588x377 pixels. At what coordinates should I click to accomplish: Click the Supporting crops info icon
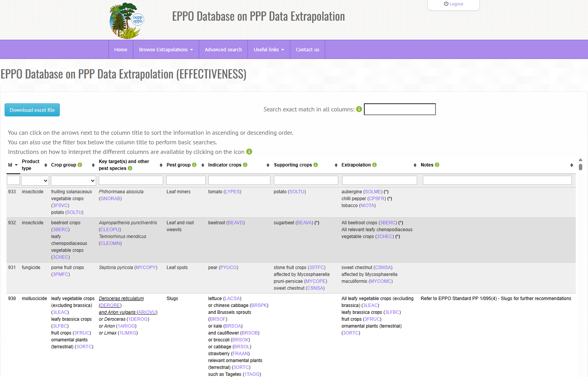(x=316, y=165)
